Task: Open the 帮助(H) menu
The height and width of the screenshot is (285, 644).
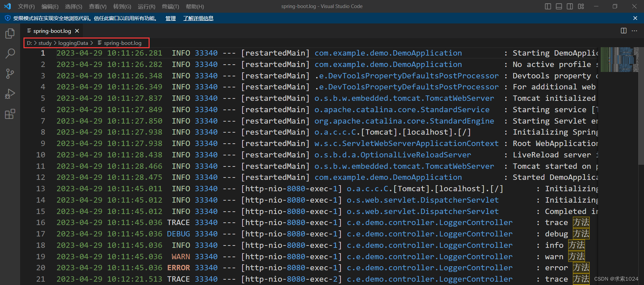Action: pyautogui.click(x=195, y=7)
